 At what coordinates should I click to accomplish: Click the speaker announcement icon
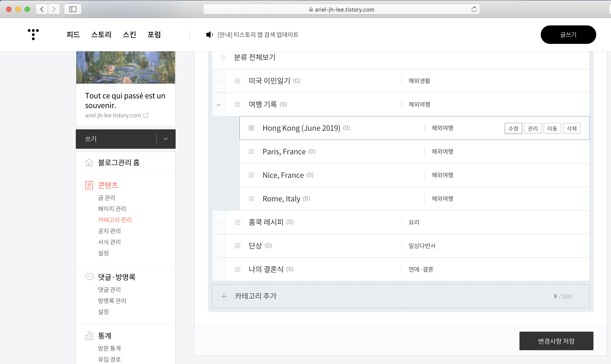click(209, 35)
